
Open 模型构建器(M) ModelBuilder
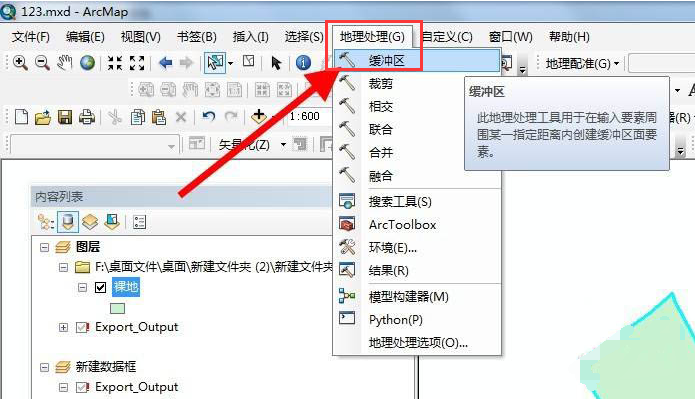[417, 297]
